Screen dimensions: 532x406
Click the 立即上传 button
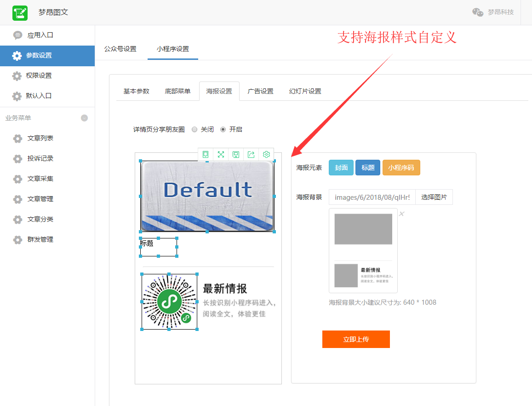coord(356,339)
